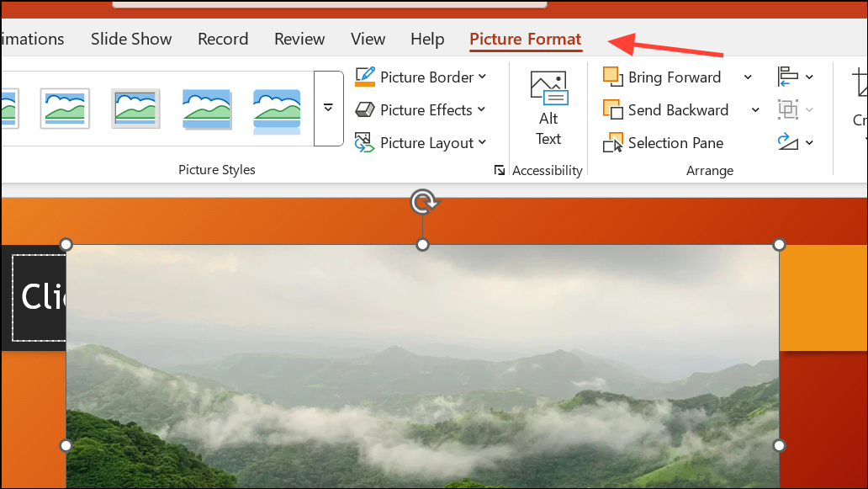Open the Accessibility pane launcher
Image resolution: width=868 pixels, height=489 pixels.
point(500,170)
